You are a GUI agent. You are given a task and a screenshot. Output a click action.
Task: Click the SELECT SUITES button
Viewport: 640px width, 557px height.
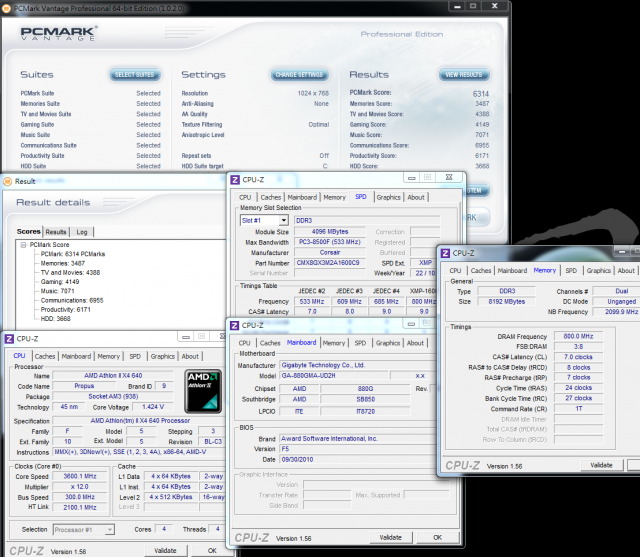(x=135, y=75)
